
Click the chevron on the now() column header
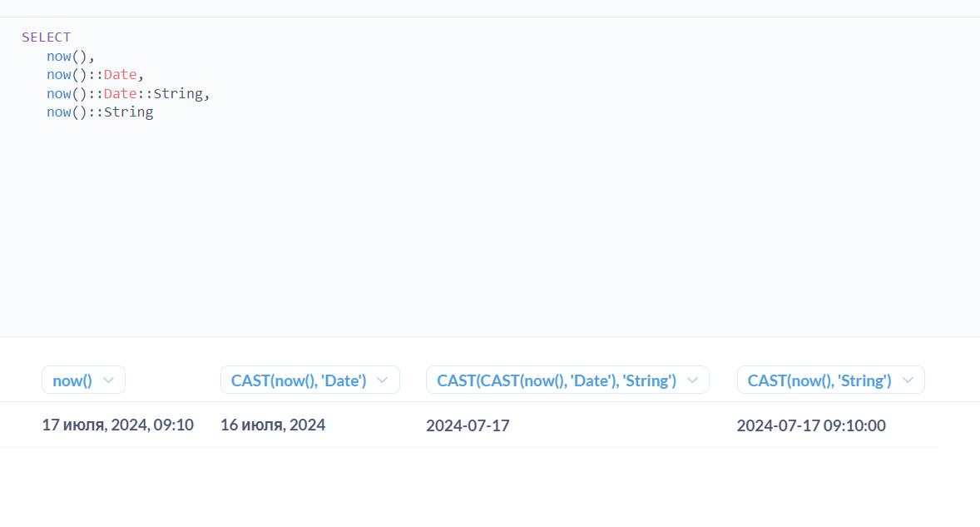[108, 380]
